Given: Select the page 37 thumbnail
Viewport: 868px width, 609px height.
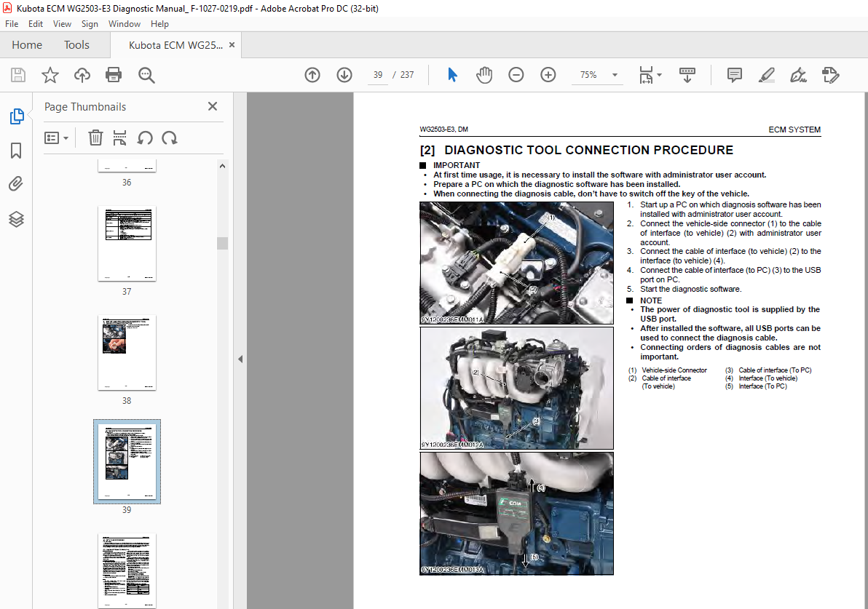Looking at the screenshot, I should (127, 243).
